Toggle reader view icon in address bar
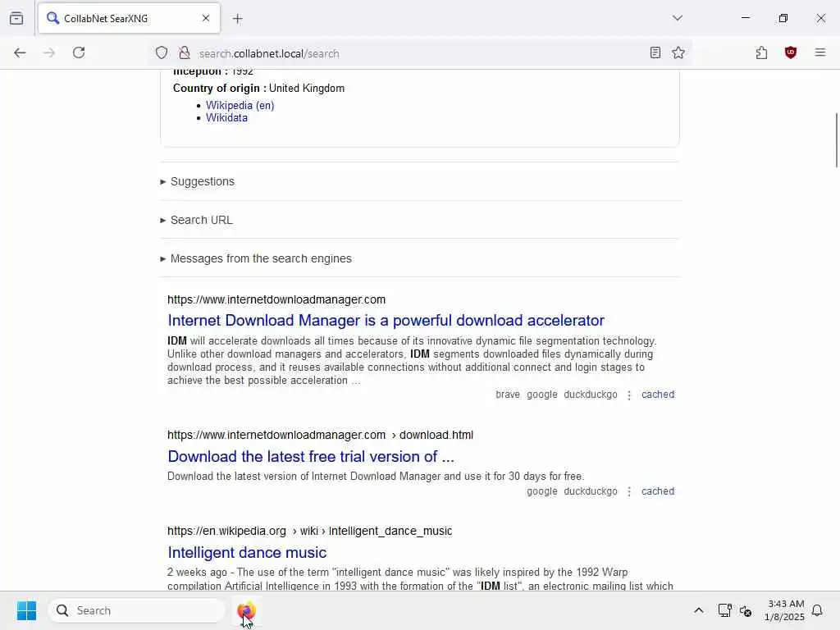Image resolution: width=840 pixels, height=630 pixels. click(655, 52)
